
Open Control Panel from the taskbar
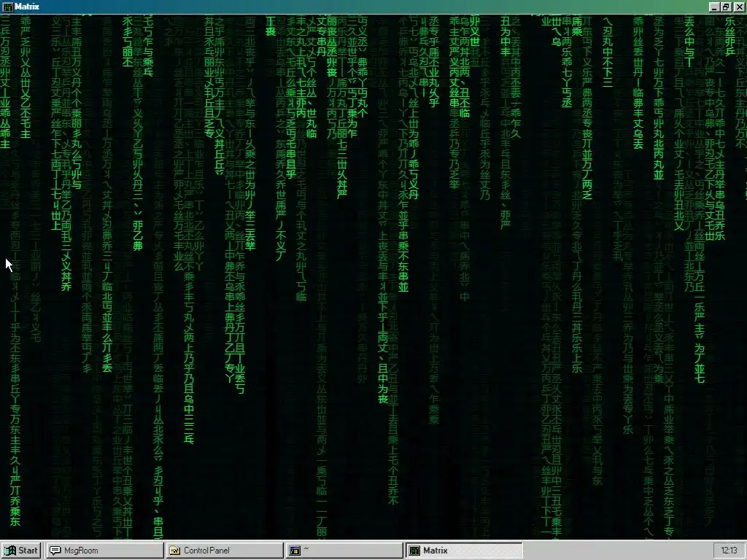point(225,551)
